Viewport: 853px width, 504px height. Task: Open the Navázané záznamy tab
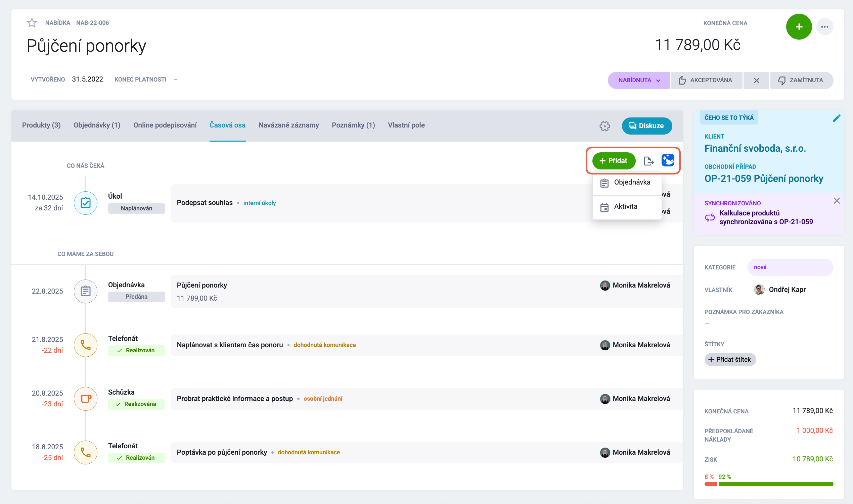pyautogui.click(x=288, y=125)
